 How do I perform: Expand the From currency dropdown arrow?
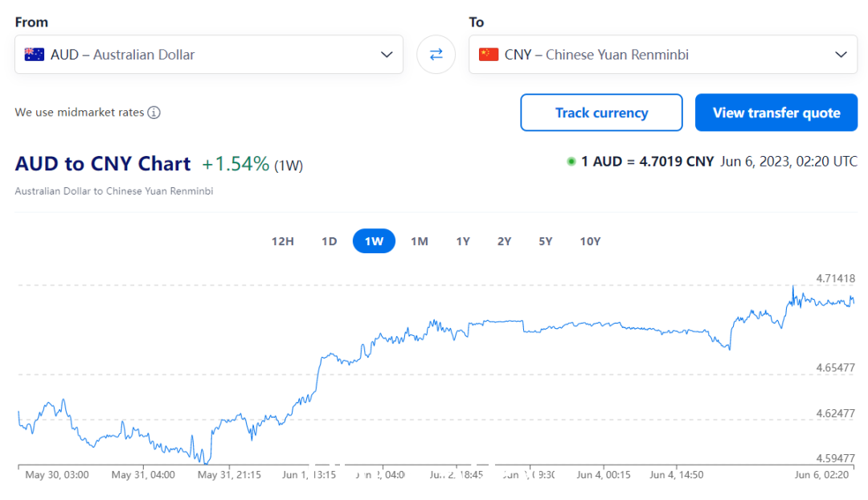pos(387,55)
